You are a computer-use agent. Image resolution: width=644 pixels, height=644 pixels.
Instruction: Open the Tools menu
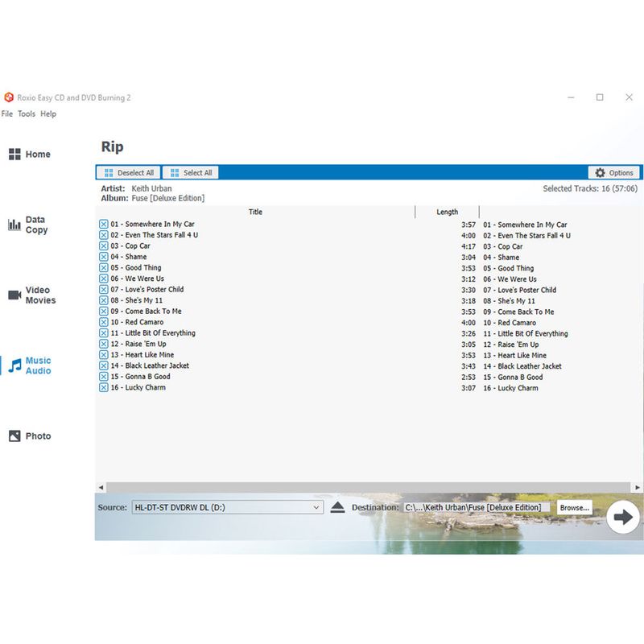(x=27, y=114)
